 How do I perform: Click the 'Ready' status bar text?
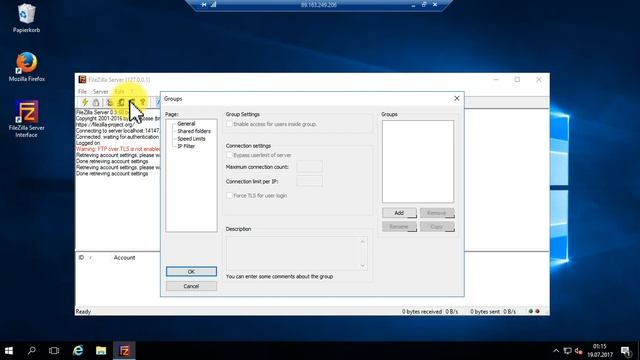point(83,311)
